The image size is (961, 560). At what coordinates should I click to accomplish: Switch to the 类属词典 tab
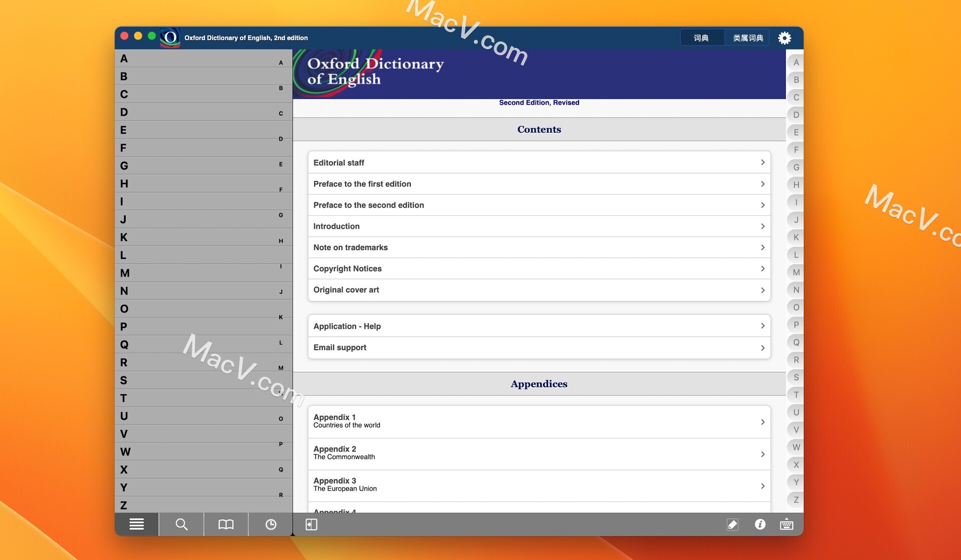coord(748,38)
